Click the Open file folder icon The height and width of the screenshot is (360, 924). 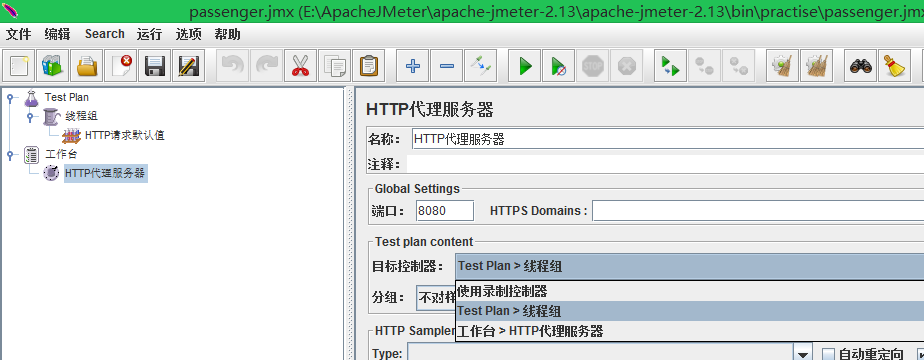87,65
